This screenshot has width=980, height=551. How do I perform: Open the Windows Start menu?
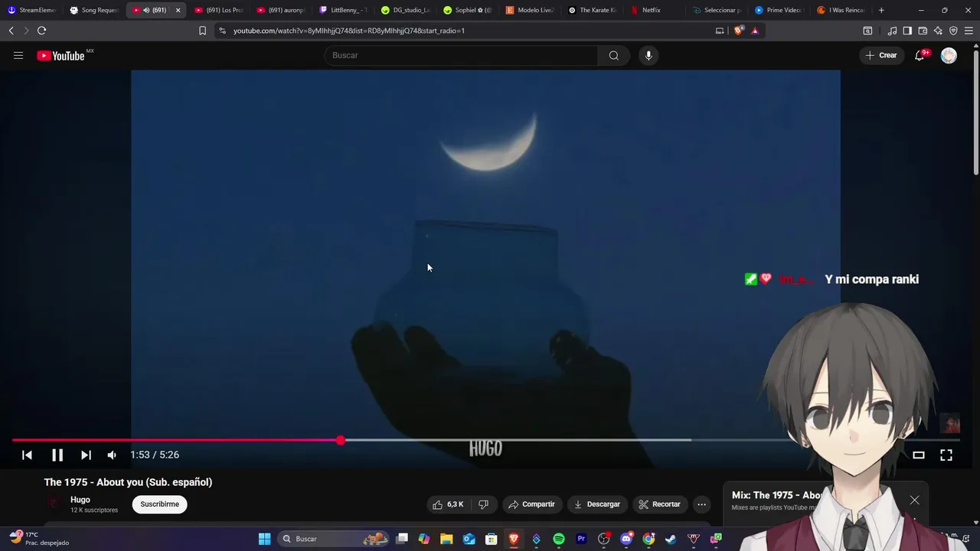(x=264, y=539)
